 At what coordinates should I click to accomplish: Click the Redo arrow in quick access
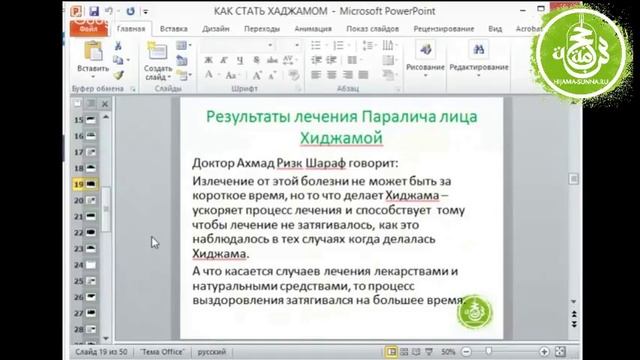(130, 11)
